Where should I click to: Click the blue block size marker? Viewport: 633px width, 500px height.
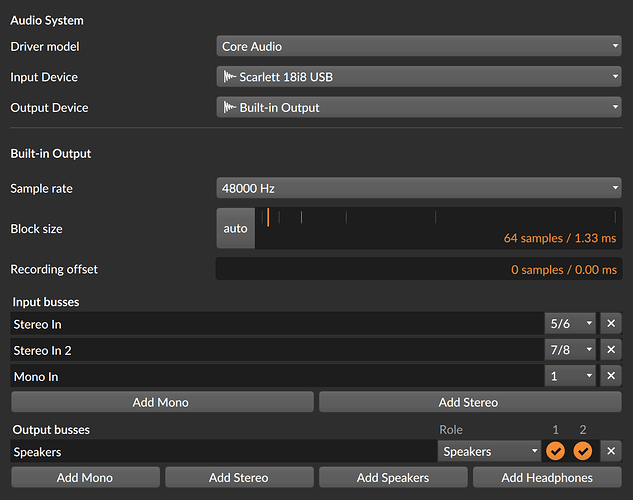[301, 217]
